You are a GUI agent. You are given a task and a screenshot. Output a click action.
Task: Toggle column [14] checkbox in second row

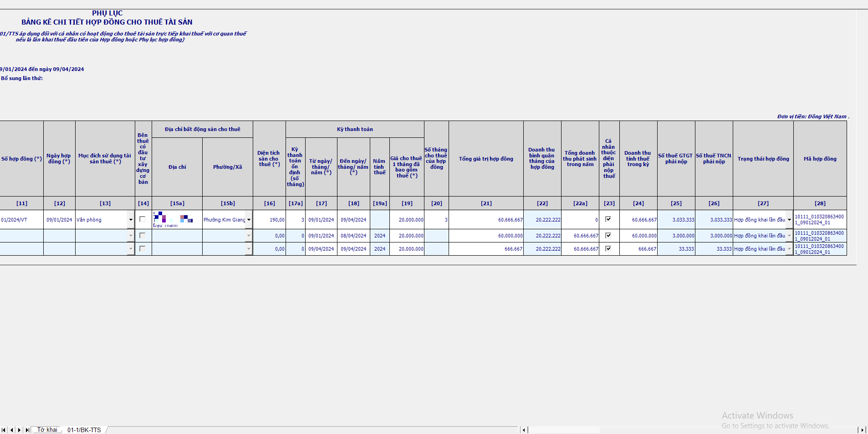pos(143,236)
